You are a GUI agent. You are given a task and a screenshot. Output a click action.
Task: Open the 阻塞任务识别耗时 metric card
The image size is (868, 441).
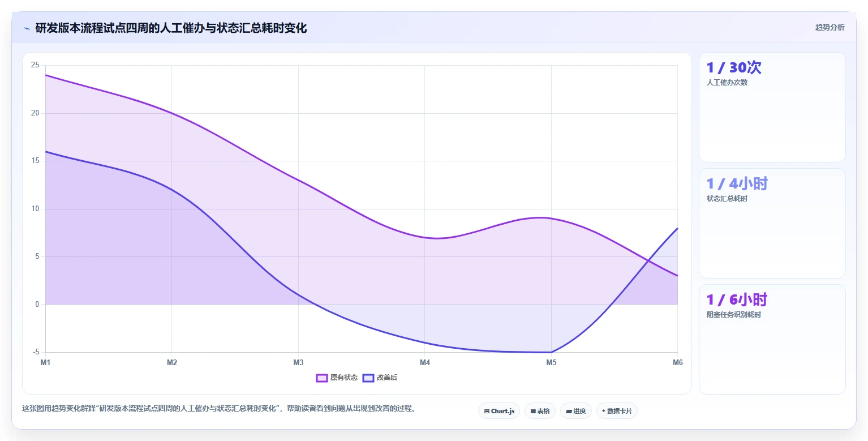pyautogui.click(x=772, y=339)
